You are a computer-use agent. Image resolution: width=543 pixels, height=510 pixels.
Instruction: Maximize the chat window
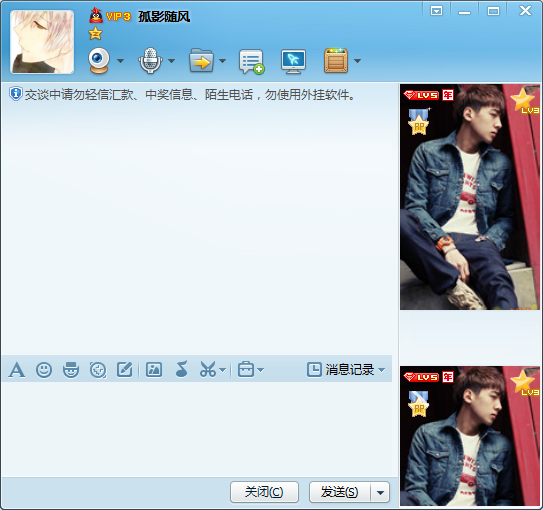493,11
